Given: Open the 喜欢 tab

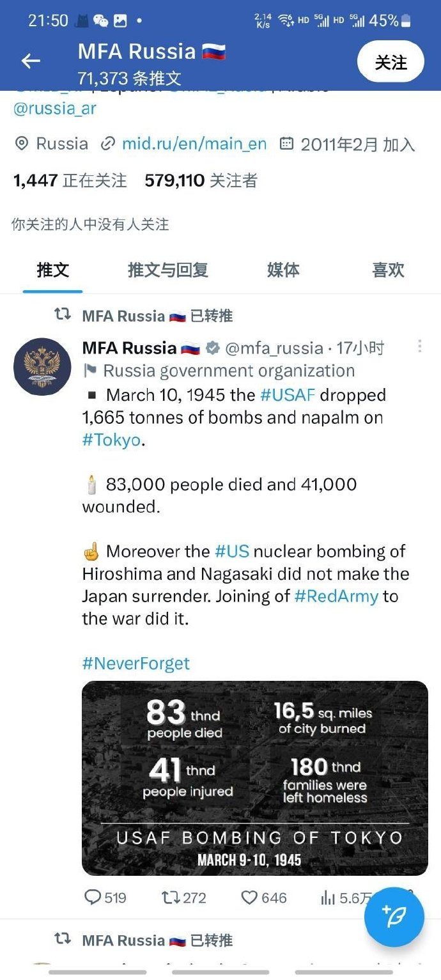Looking at the screenshot, I should click(x=388, y=270).
